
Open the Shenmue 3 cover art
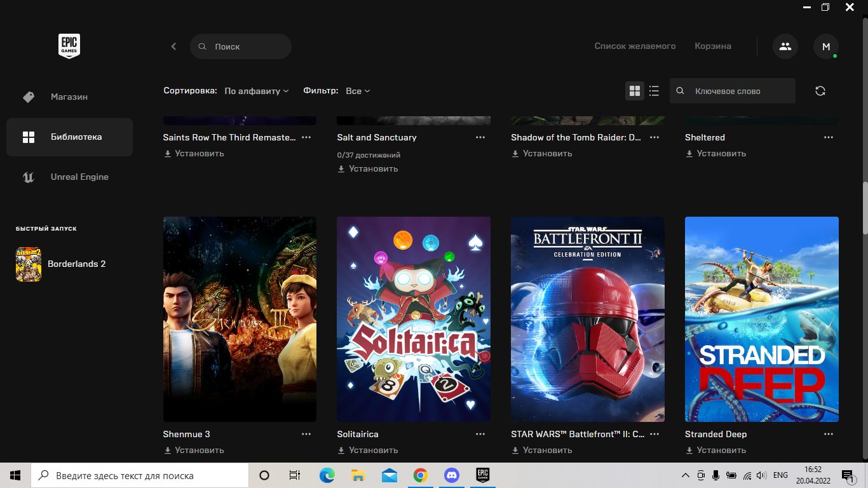click(240, 319)
